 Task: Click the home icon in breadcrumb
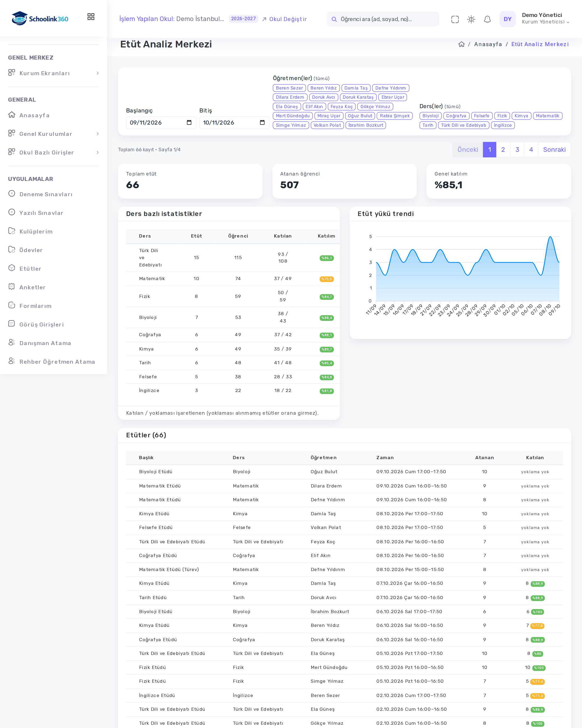pyautogui.click(x=461, y=44)
